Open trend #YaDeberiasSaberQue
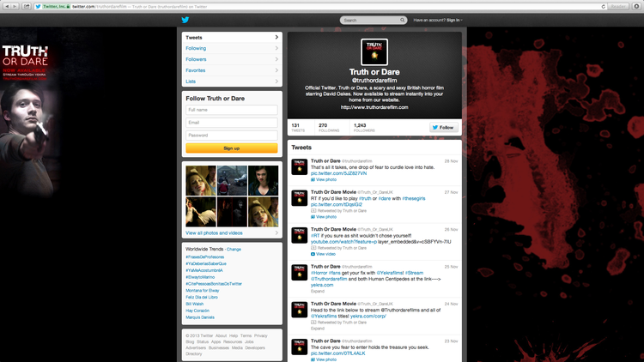The image size is (644, 362). (206, 263)
